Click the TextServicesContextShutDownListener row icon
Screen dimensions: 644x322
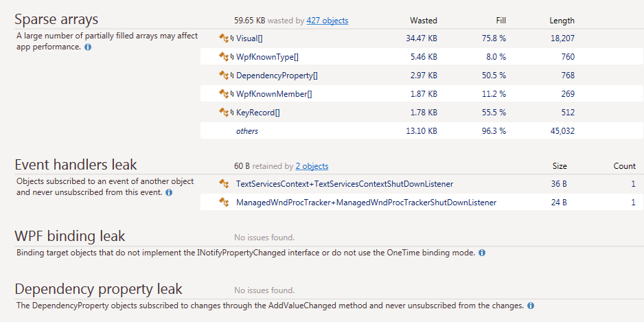click(x=223, y=184)
